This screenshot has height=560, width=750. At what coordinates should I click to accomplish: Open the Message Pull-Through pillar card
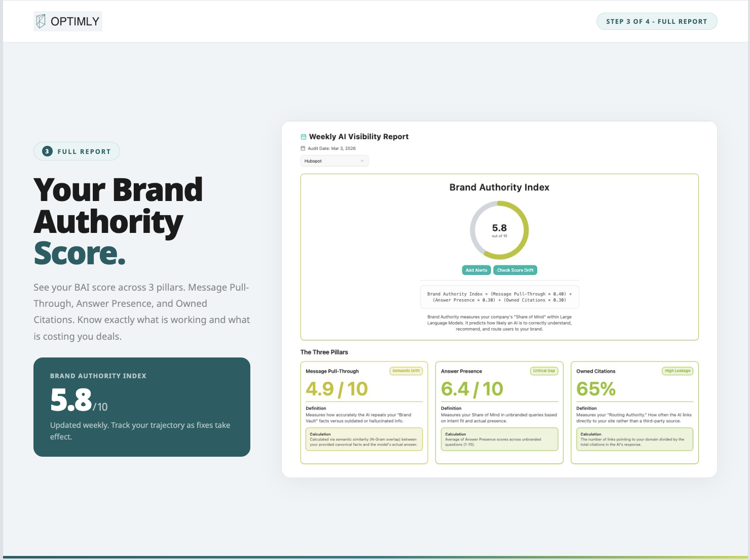[364, 413]
